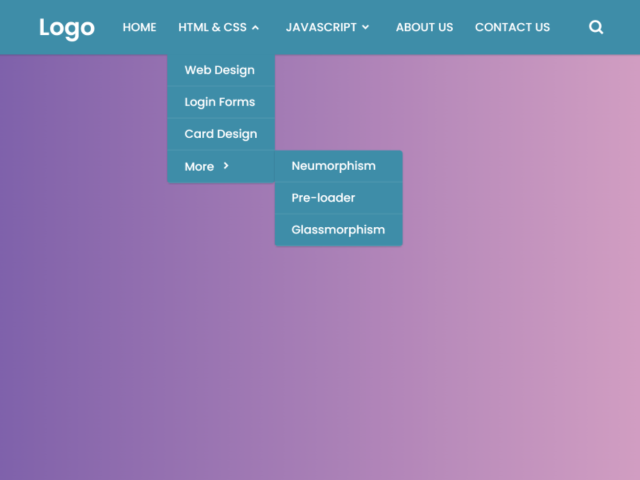
Task: Open the Card Design item
Action: tap(220, 134)
